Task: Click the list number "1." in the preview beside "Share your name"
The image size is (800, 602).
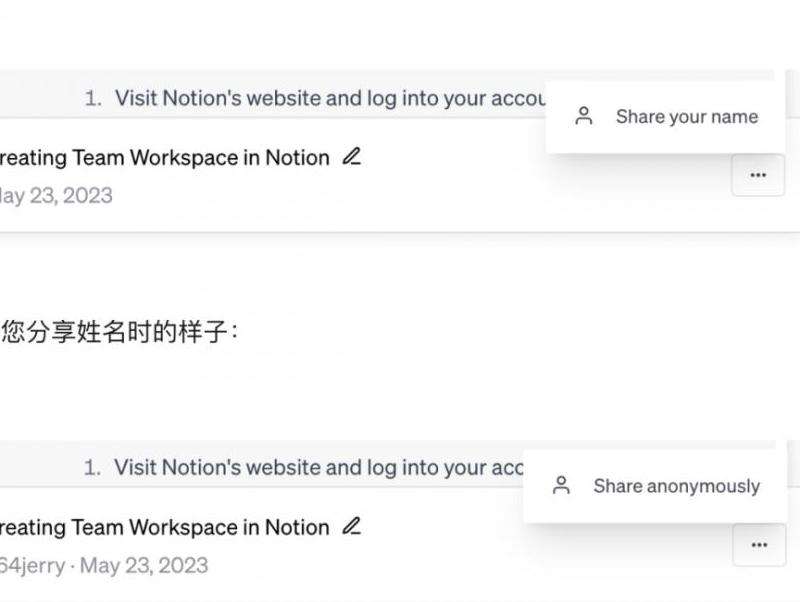Action: tap(94, 98)
